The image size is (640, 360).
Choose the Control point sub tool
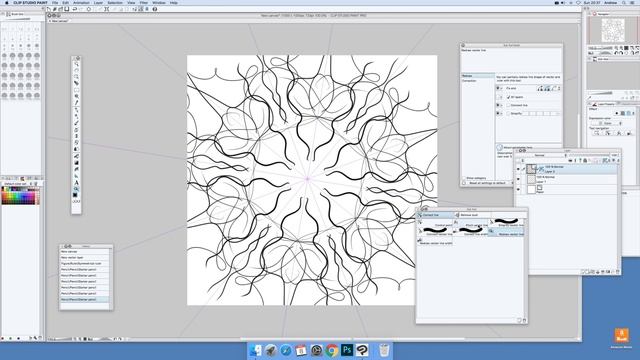click(436, 223)
